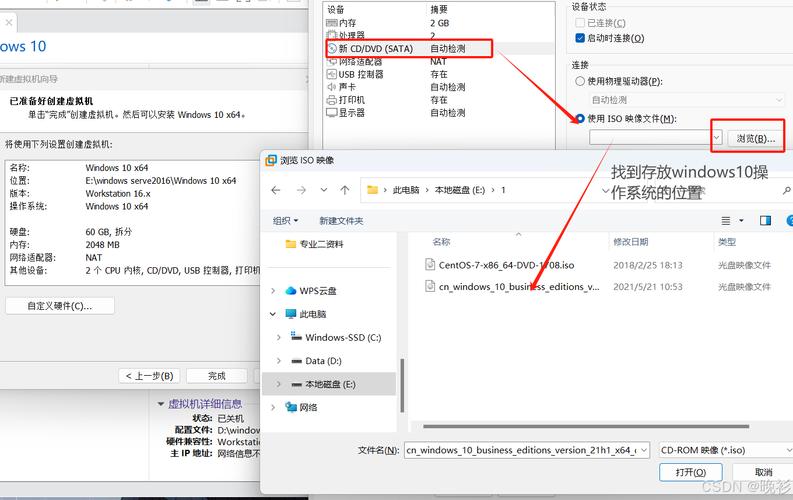Click the horizontal scrollbar in file list

pos(586,426)
